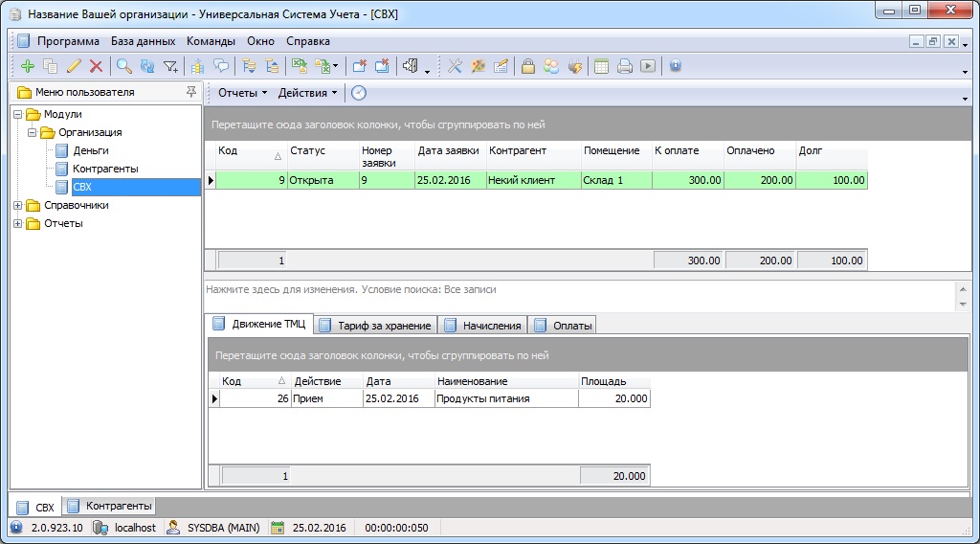Switch to the Тариф за хранение tab

375,325
